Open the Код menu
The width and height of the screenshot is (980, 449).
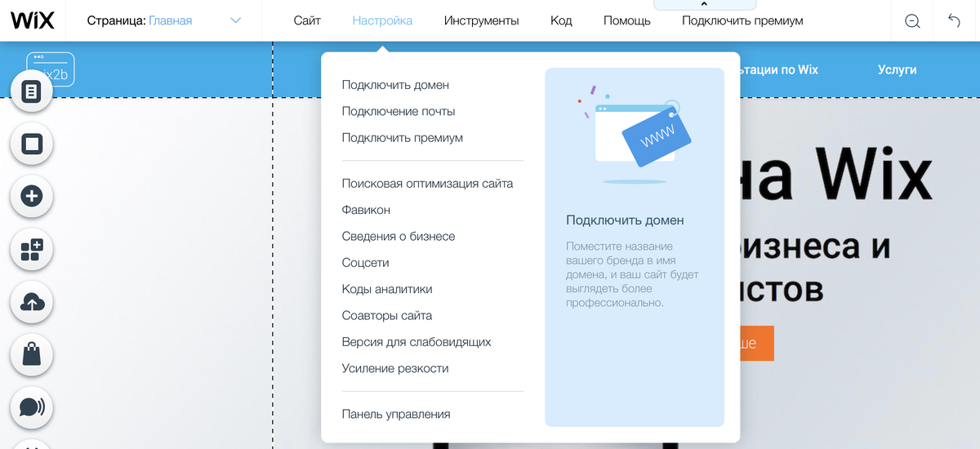click(561, 20)
